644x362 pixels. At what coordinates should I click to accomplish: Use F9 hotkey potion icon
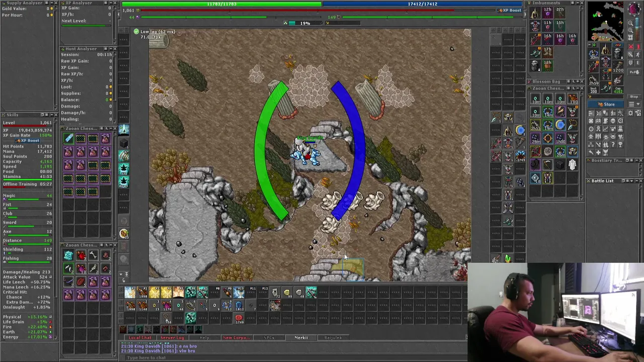coord(227,292)
